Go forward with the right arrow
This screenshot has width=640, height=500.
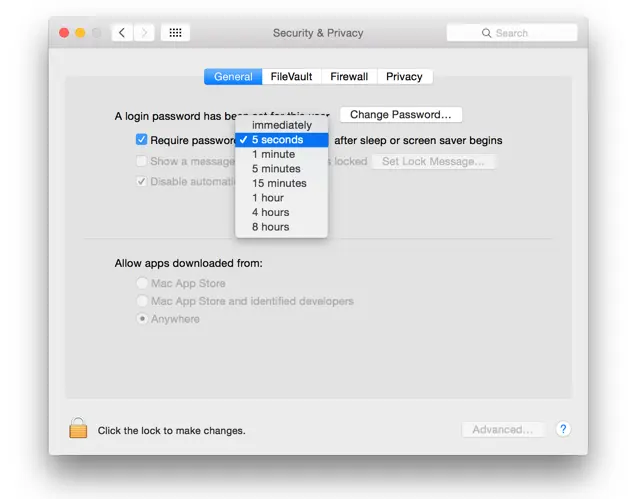click(144, 33)
